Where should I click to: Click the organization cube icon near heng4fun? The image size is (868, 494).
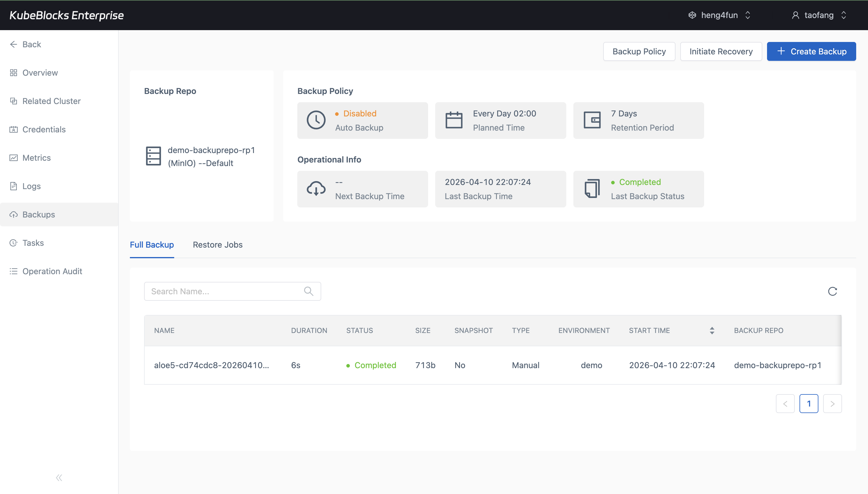click(692, 15)
